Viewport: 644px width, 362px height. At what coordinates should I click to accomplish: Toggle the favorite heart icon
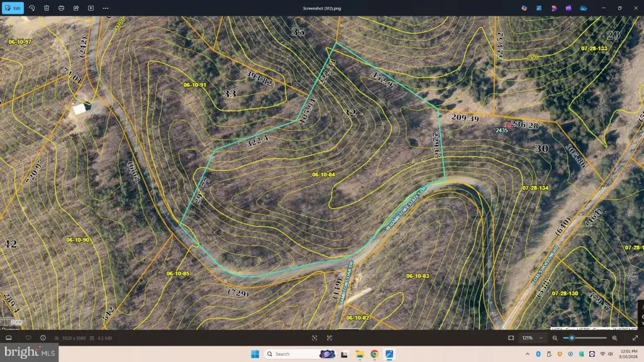point(28,338)
